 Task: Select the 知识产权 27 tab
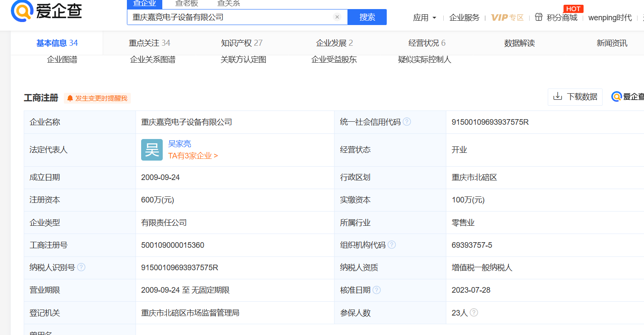[x=242, y=43]
